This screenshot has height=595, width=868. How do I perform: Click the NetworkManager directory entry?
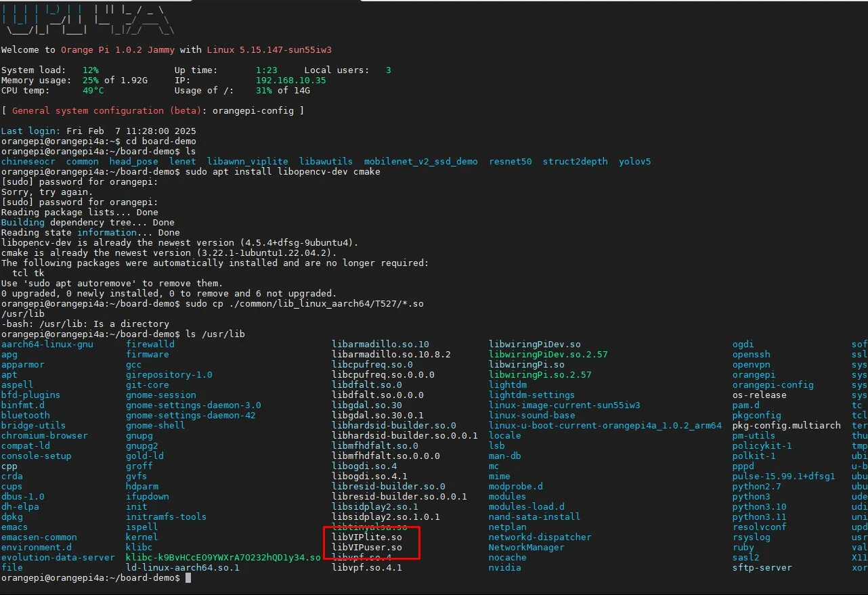(x=526, y=547)
